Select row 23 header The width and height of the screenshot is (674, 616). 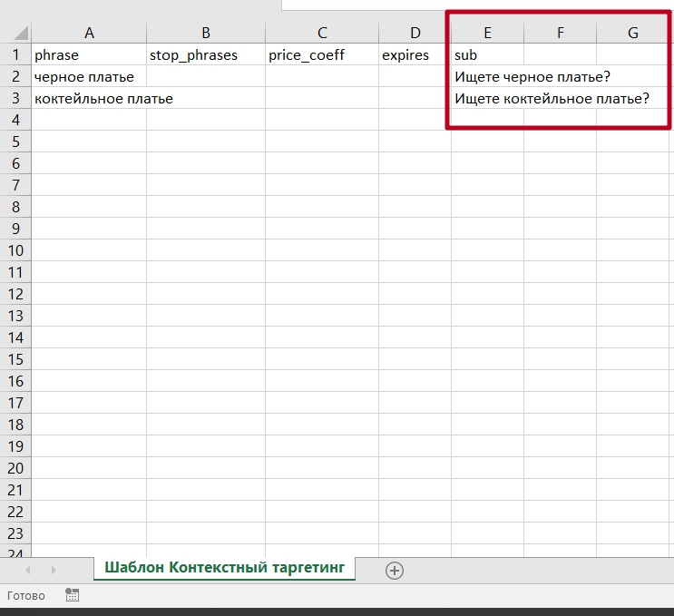[x=15, y=533]
